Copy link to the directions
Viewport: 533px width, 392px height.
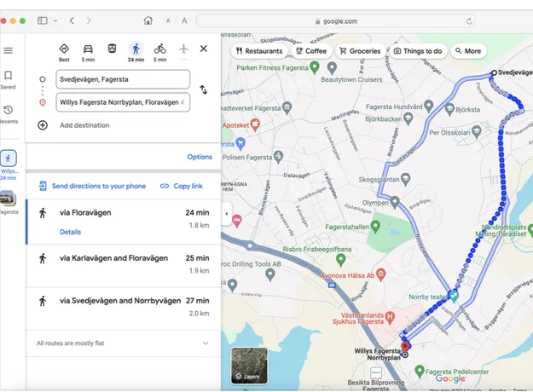click(x=181, y=186)
